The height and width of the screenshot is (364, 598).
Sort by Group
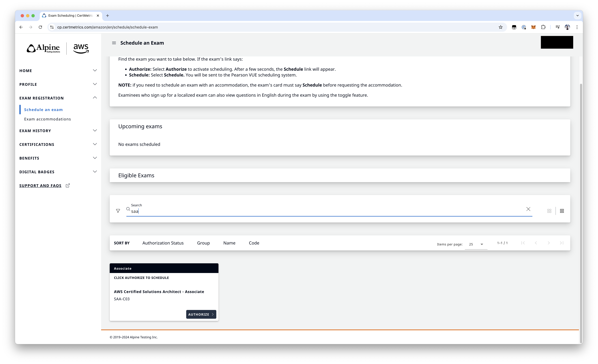tap(203, 243)
